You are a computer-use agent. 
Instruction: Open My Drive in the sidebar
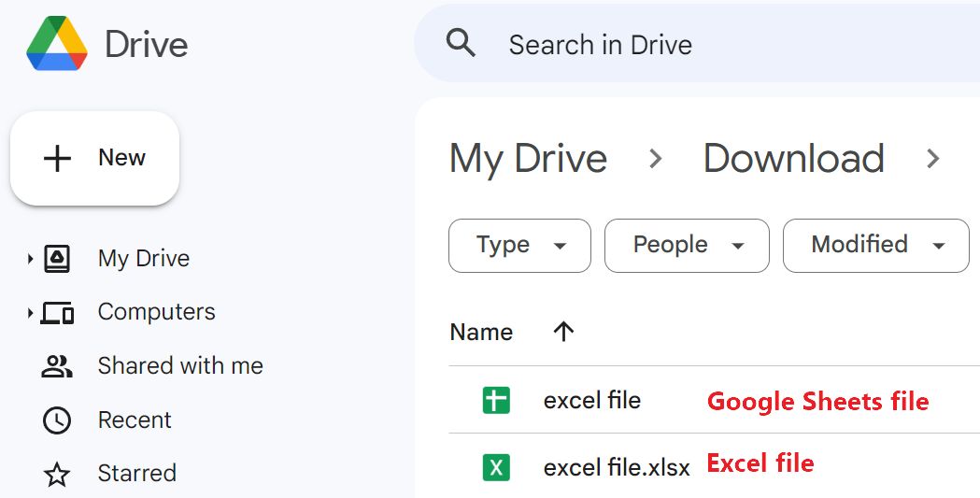(144, 258)
